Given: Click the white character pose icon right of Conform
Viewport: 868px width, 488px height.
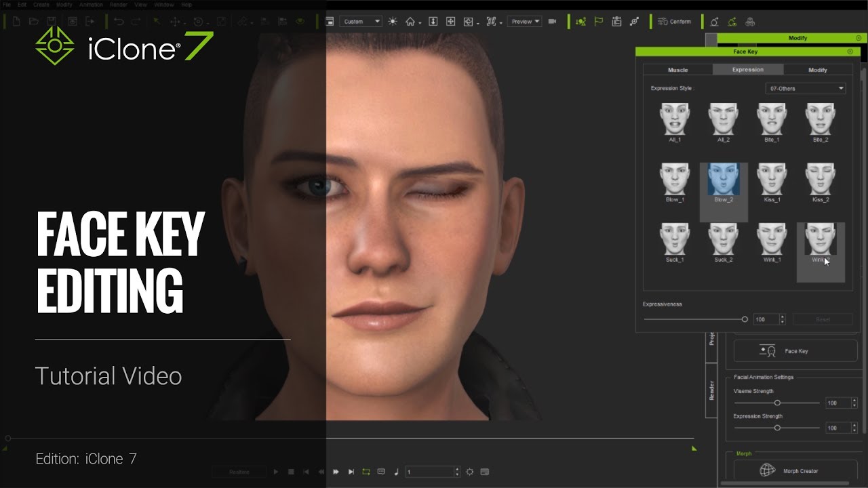Looking at the screenshot, I should point(715,22).
